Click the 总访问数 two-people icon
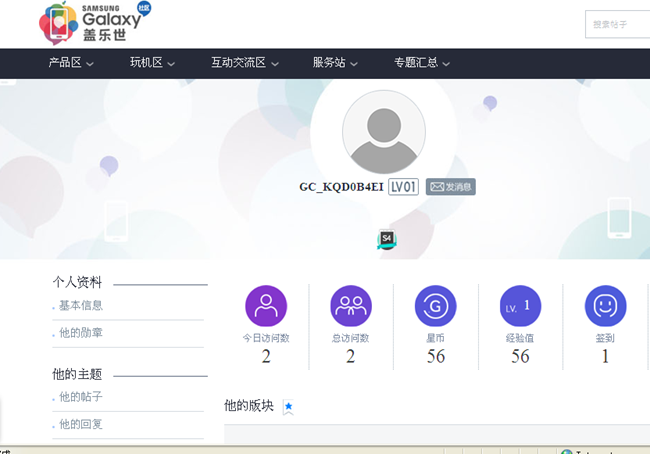This screenshot has height=454, width=650. [x=351, y=306]
